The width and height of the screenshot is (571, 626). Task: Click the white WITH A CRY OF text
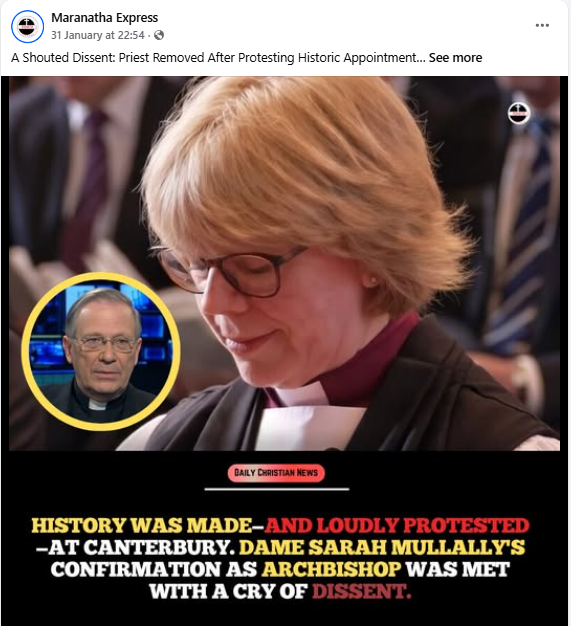tap(229, 592)
